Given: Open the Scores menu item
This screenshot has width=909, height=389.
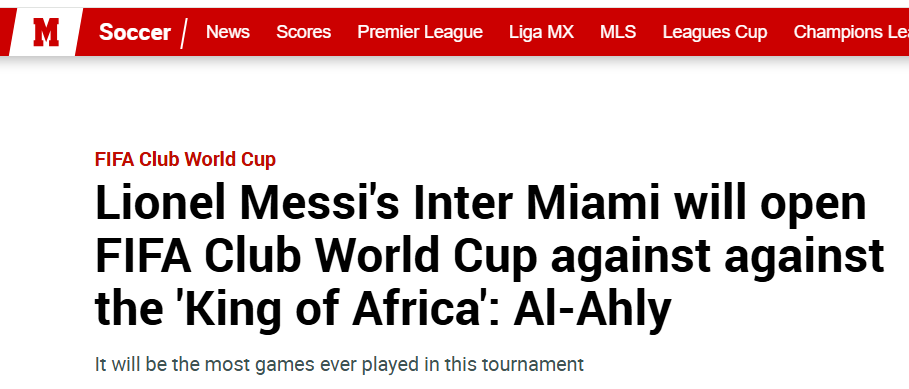Looking at the screenshot, I should [303, 32].
